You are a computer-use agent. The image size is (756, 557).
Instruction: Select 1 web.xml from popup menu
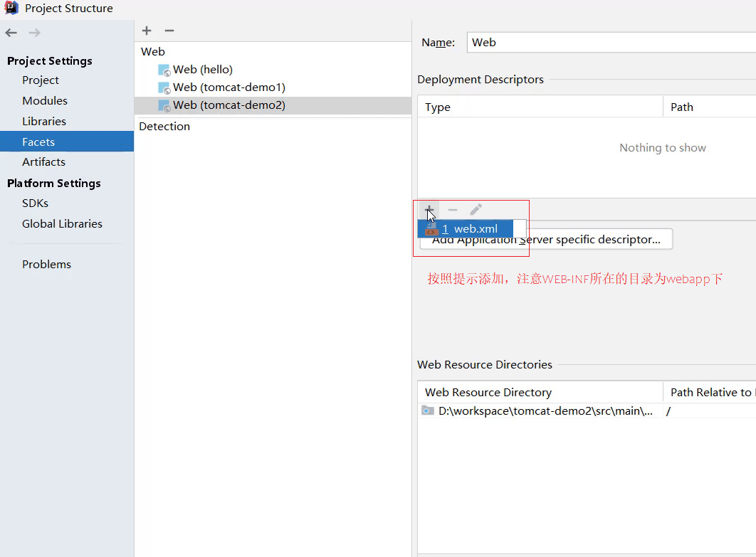[x=470, y=229]
